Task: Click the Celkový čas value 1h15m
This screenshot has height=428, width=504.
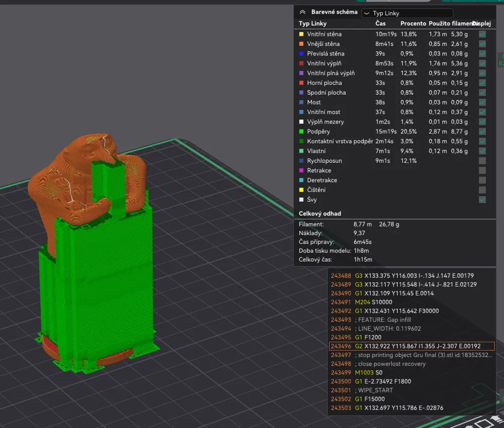Action: (363, 260)
